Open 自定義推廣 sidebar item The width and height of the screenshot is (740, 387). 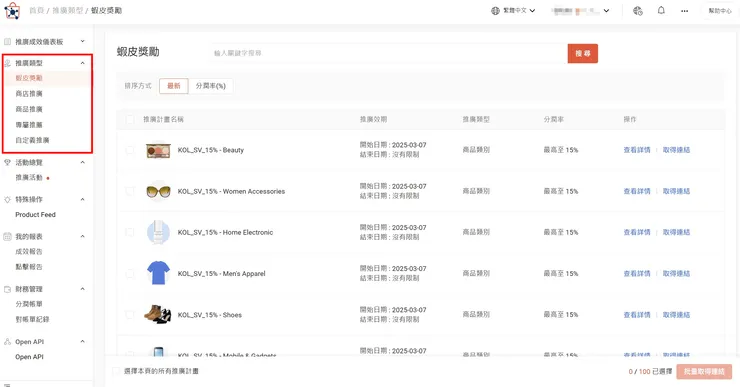coord(32,140)
